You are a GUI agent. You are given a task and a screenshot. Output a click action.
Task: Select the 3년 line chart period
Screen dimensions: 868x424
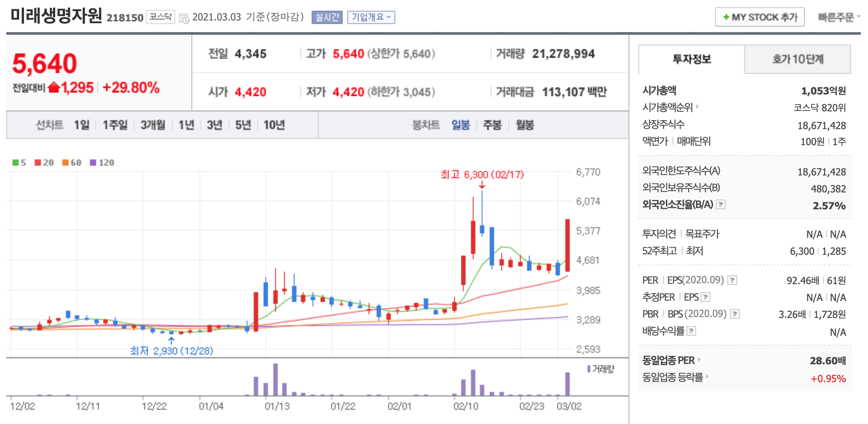pyautogui.click(x=215, y=125)
